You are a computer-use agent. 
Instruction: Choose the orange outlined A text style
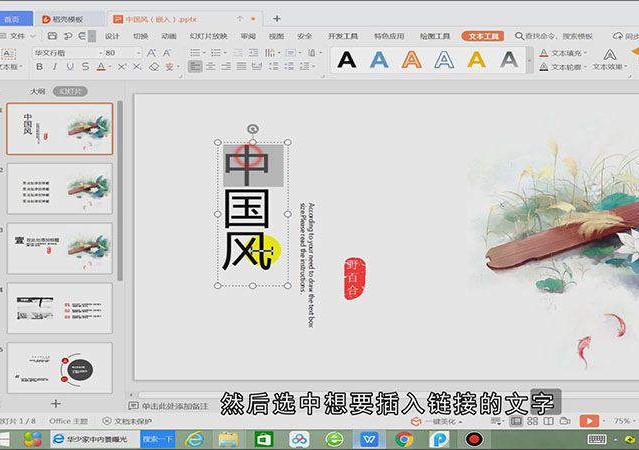[412, 60]
